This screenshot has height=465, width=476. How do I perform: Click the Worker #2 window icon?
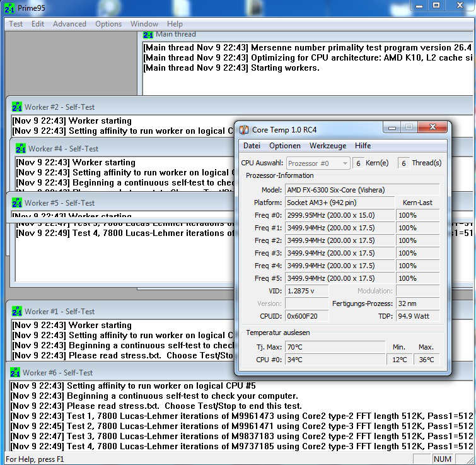tap(17, 107)
